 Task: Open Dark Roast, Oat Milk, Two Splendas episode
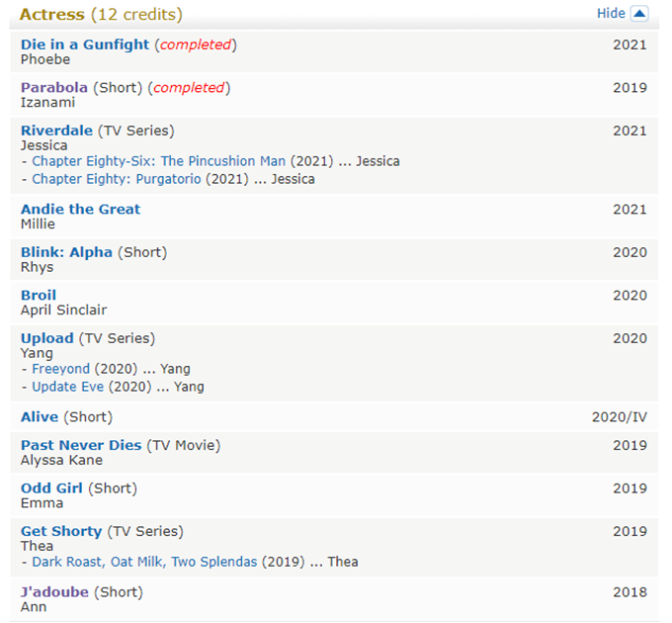point(144,562)
